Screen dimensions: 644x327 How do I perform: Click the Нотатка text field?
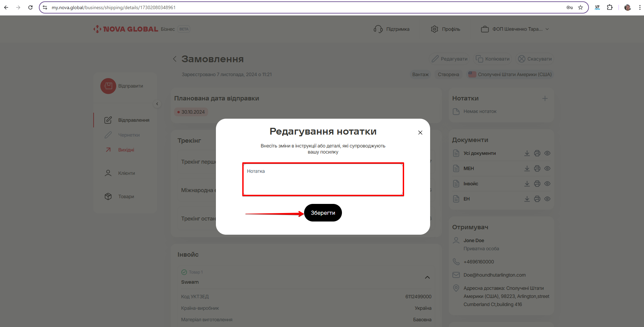tap(323, 179)
